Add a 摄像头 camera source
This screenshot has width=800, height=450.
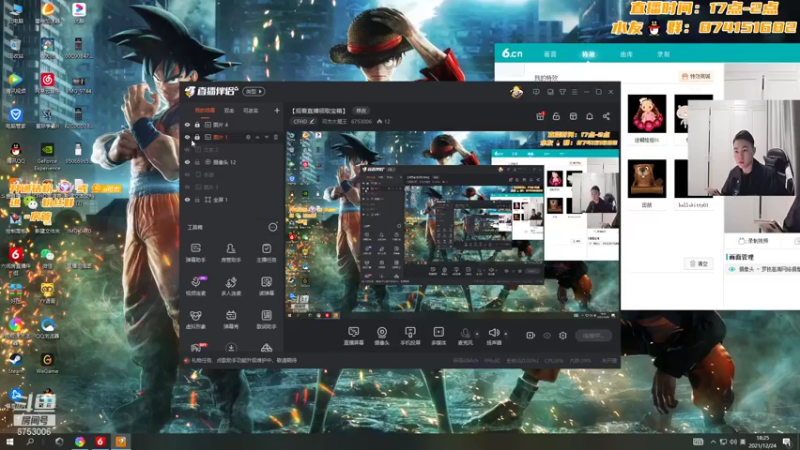point(382,336)
